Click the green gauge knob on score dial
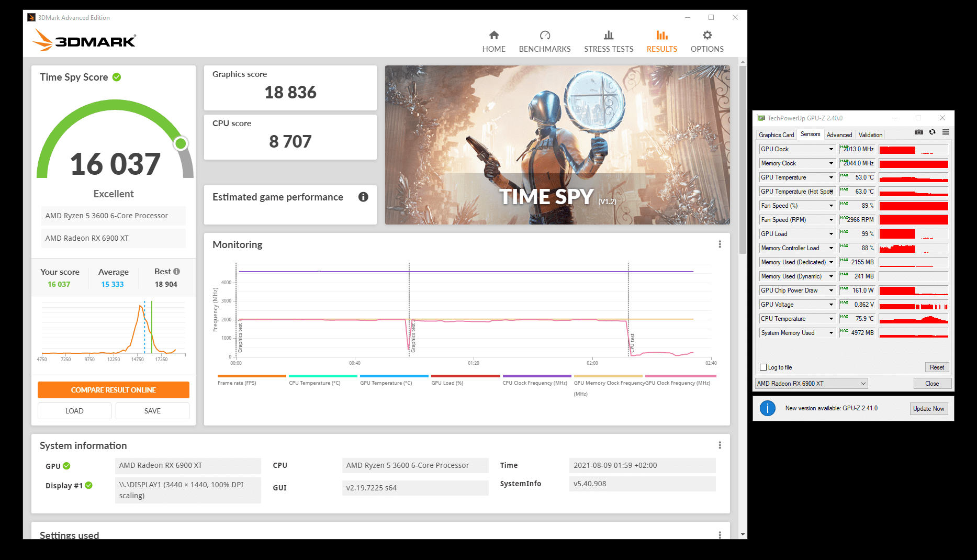 181,143
